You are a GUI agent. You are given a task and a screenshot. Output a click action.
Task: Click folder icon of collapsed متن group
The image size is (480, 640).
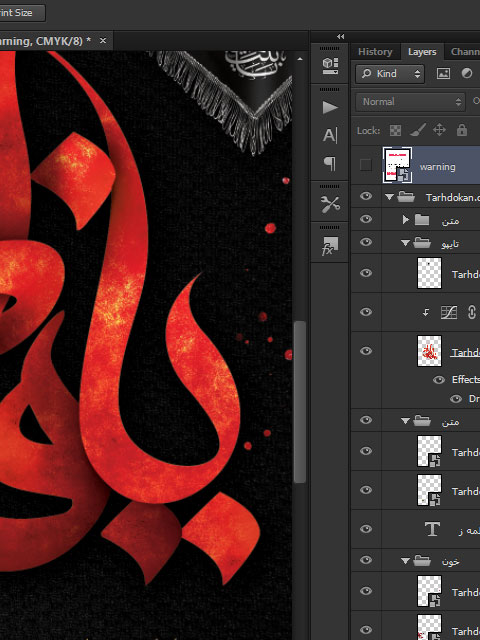422,220
